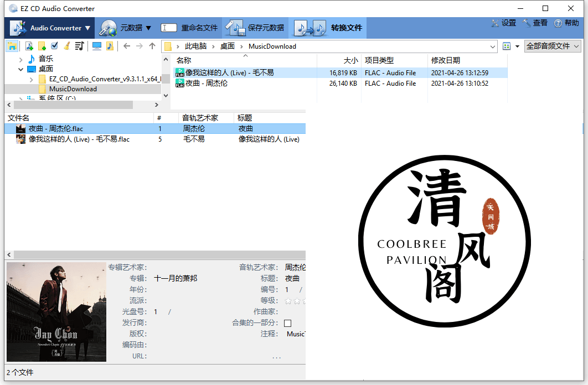Click the ellipsis button below 注释
Screen dimensions: 588x385
[277, 357]
